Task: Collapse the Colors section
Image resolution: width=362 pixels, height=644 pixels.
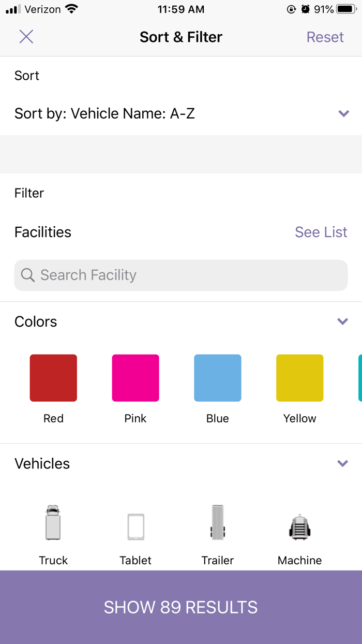Action: 342,321
